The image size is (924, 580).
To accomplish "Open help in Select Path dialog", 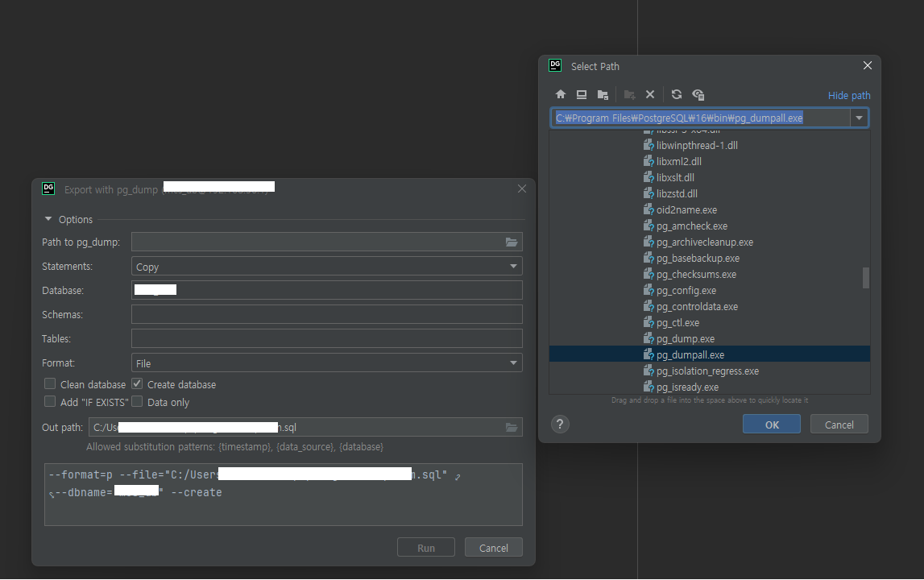I will pos(560,425).
